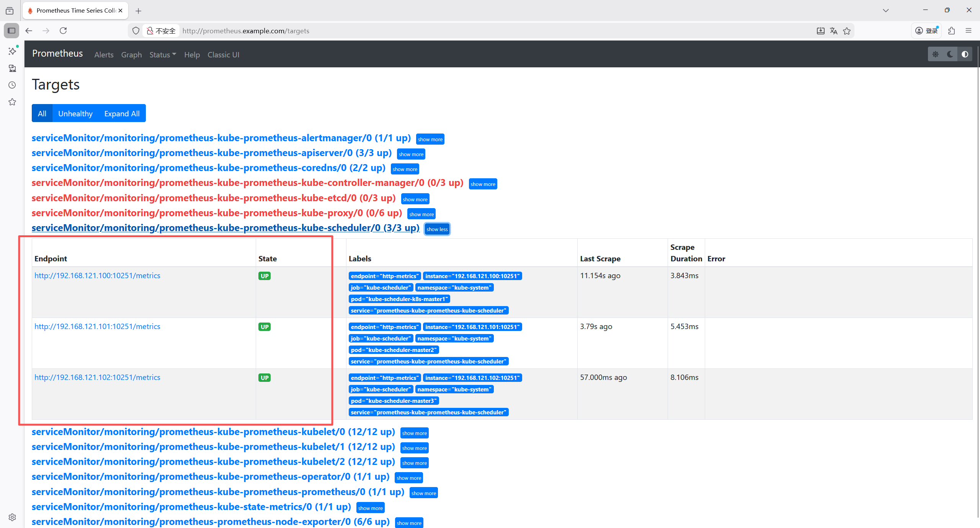Screen dimensions: 980x528
Task: Go to the Graph page
Action: click(131, 55)
